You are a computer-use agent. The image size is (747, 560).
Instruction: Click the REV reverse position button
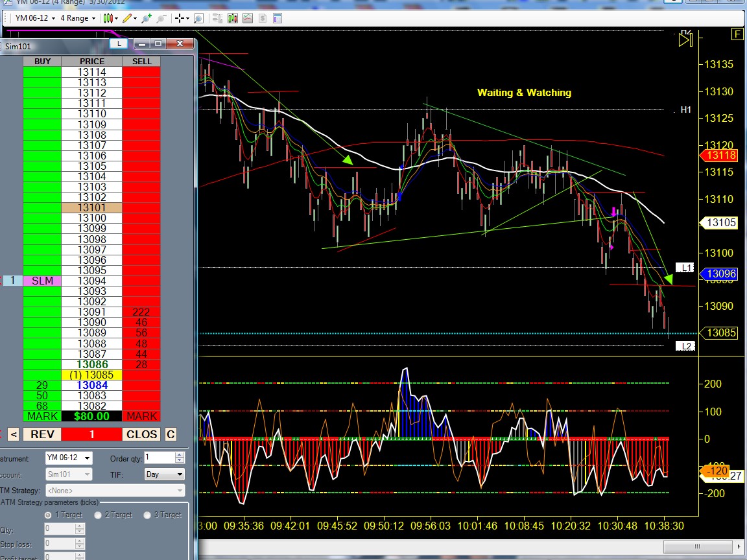pos(42,434)
